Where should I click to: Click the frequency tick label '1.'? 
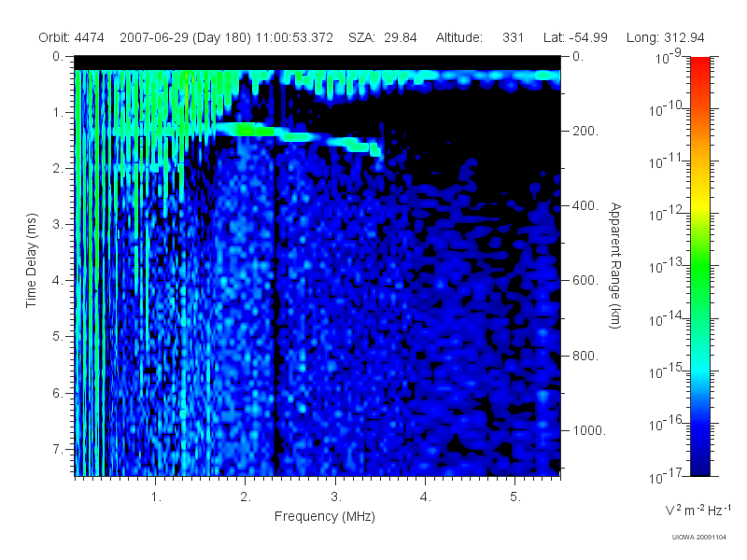[x=156, y=497]
